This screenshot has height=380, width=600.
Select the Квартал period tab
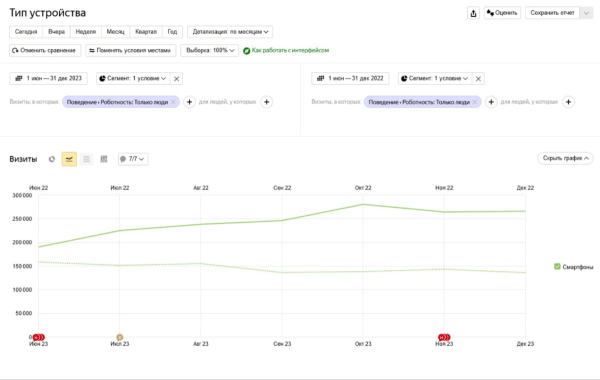[x=146, y=32]
